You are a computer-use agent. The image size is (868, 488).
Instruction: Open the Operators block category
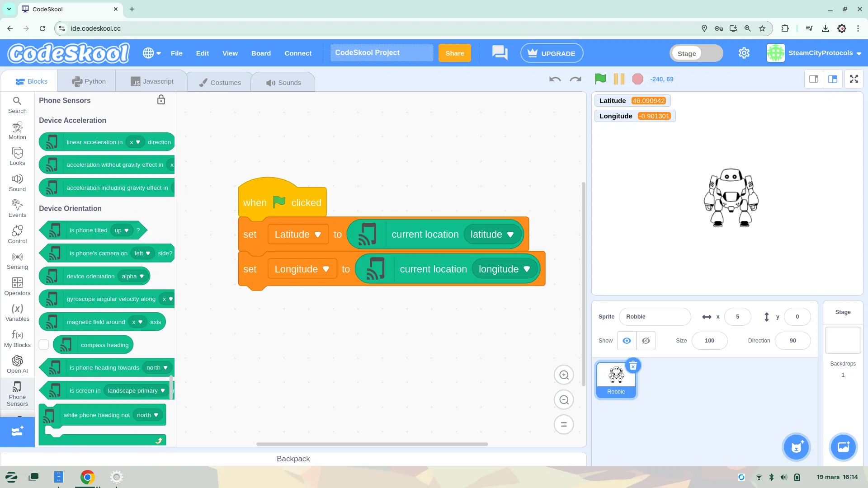pyautogui.click(x=17, y=286)
